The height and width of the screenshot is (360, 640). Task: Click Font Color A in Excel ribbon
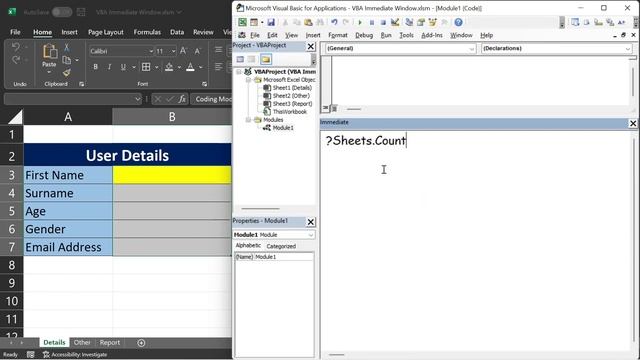pyautogui.click(x=190, y=67)
